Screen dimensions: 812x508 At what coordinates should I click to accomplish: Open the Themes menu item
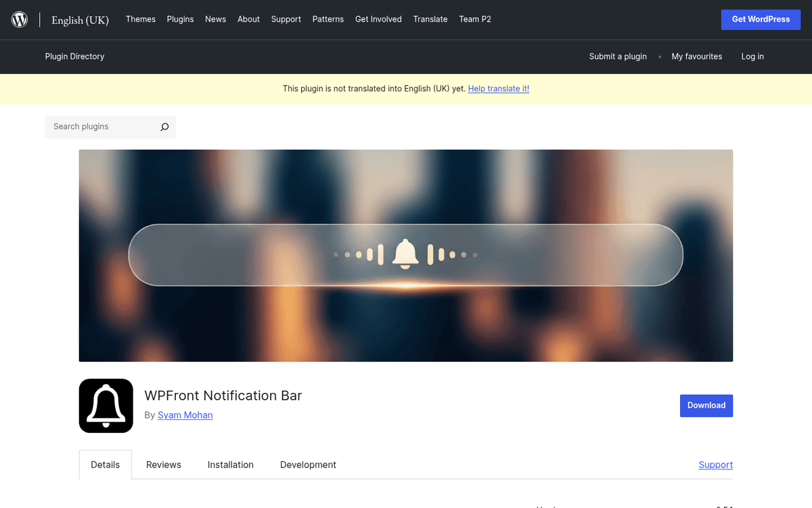(140, 19)
